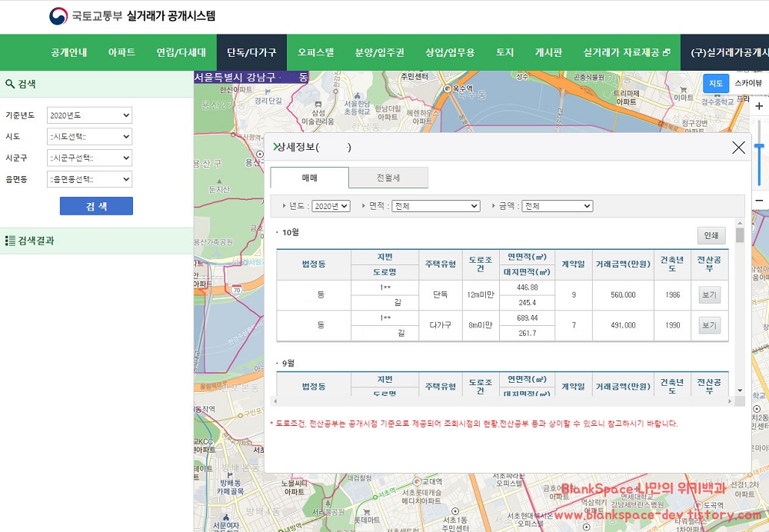Click the 8m미만 road condition cell

[481, 325]
